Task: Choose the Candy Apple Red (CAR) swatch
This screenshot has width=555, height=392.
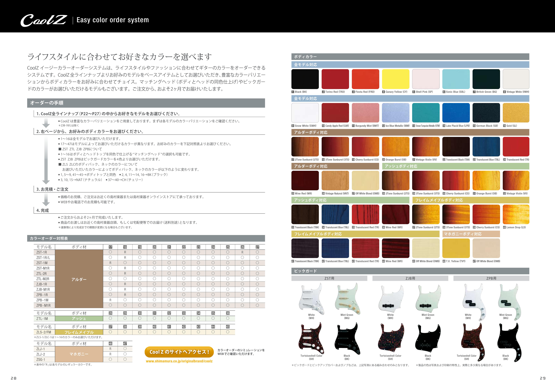Action: tap(335, 113)
